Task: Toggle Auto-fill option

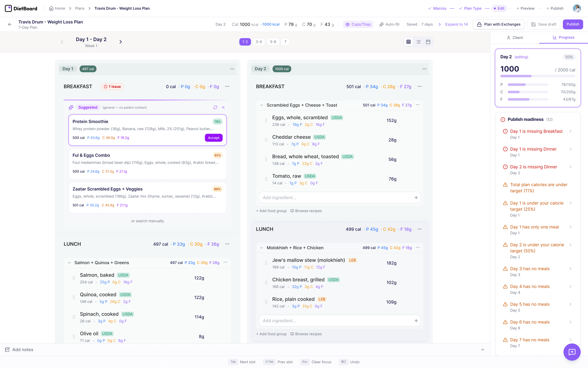Action: tap(389, 24)
